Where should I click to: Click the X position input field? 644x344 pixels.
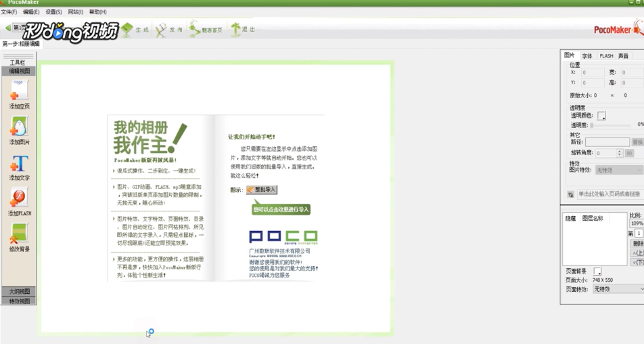(x=593, y=72)
